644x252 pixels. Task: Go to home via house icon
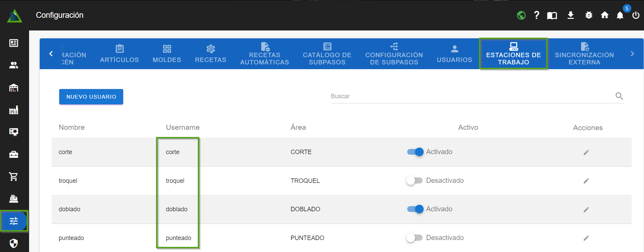point(605,15)
